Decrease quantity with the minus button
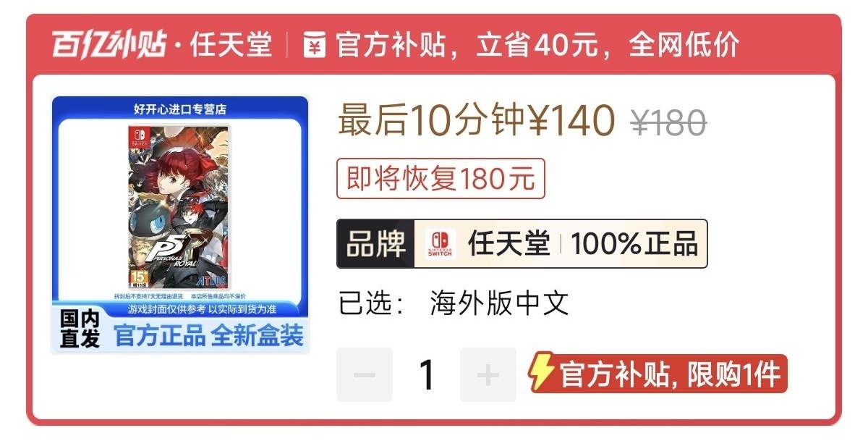 pos(365,374)
